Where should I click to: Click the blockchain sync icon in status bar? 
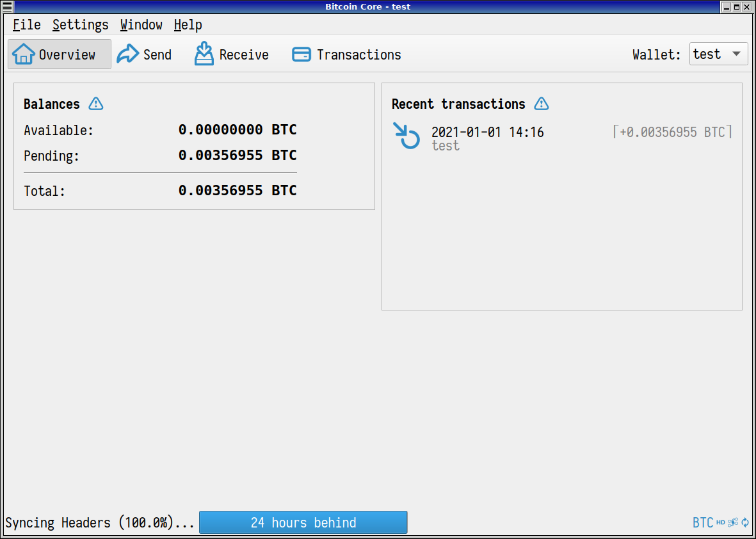tap(745, 522)
